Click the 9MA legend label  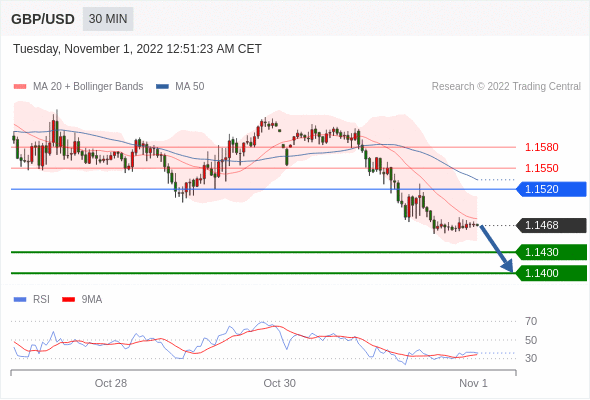click(x=92, y=300)
